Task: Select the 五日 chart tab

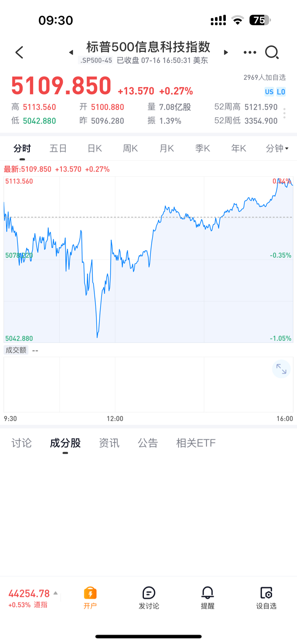Action: pos(58,149)
